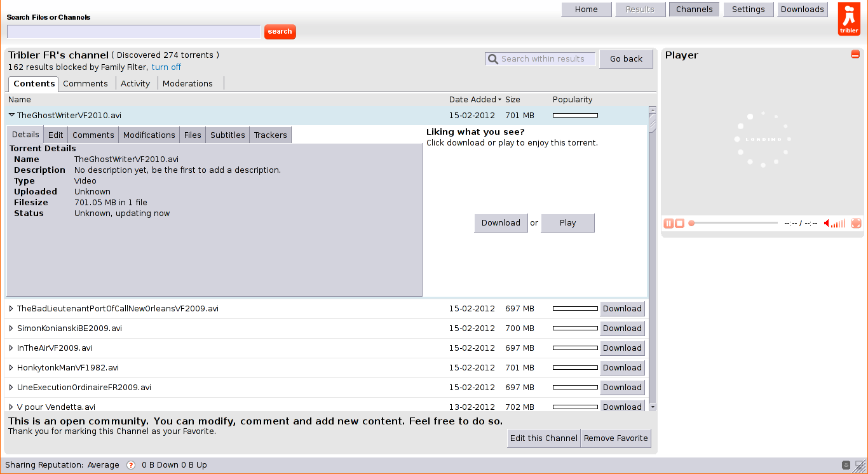Sort the list by Popularity column

pos(573,100)
